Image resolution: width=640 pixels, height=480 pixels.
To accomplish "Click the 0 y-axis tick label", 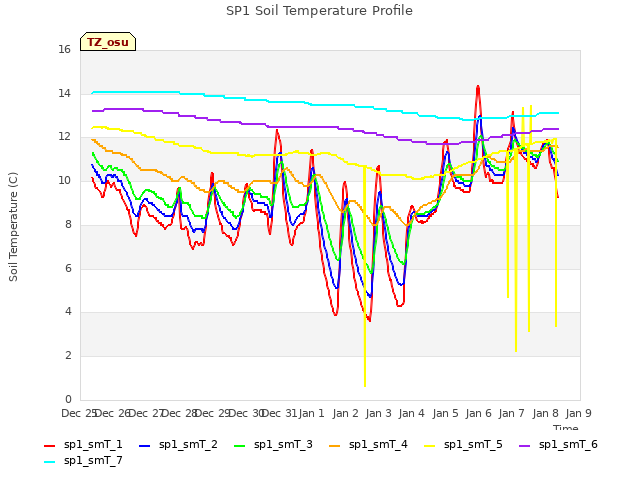I will [68, 399].
